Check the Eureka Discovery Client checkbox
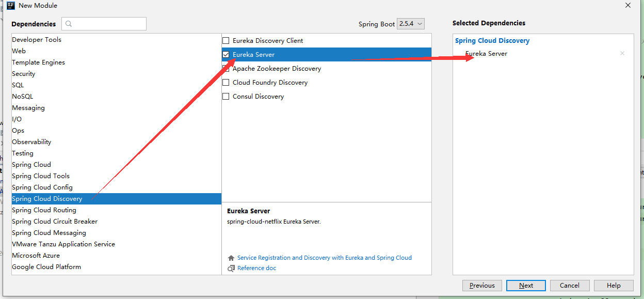The image size is (644, 299). (x=226, y=40)
